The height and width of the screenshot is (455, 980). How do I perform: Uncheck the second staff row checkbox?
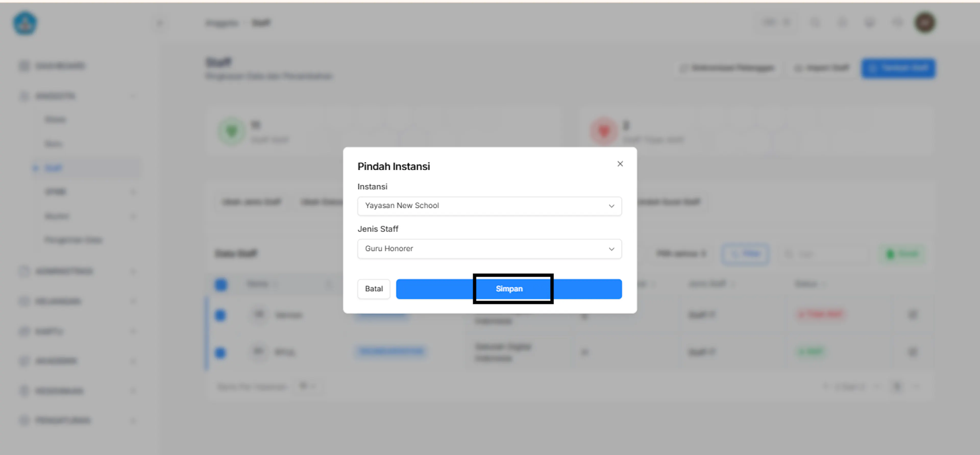pyautogui.click(x=220, y=353)
